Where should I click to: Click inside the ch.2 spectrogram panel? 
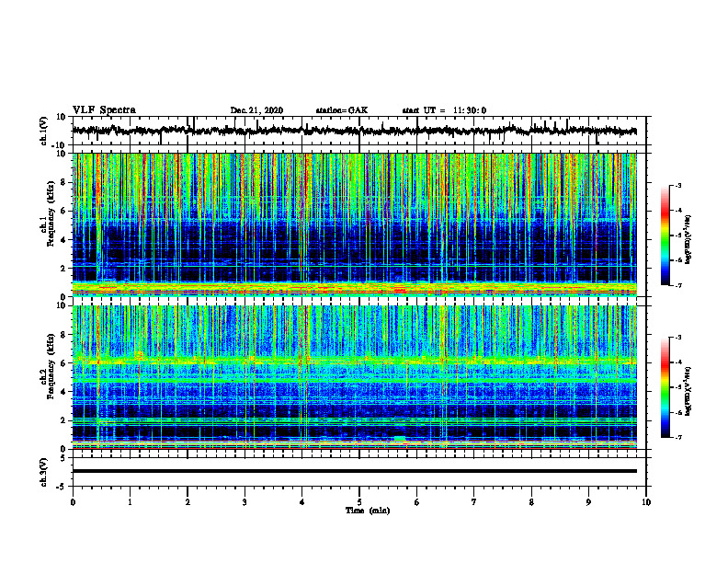[354, 377]
